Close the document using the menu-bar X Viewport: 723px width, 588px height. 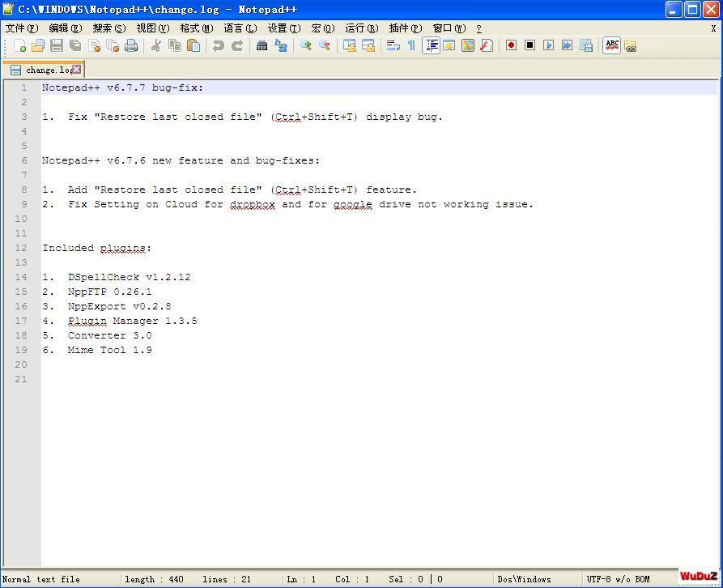(x=713, y=28)
